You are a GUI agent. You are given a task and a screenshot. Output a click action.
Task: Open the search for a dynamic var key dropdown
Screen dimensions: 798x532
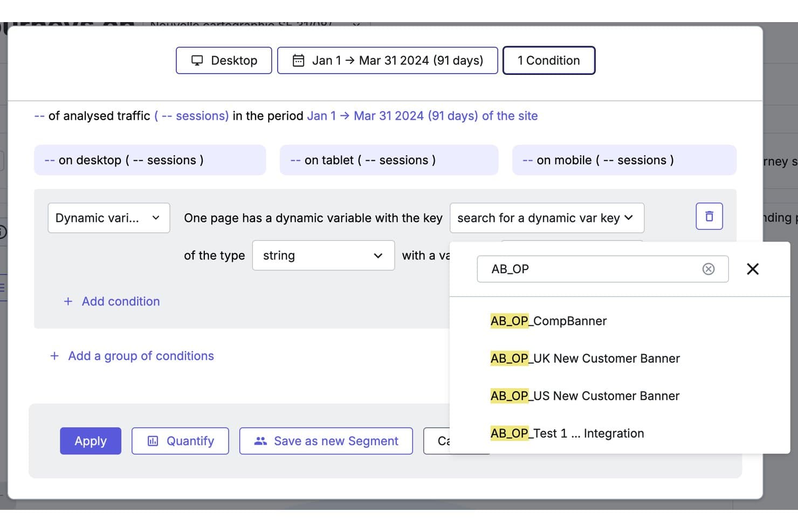pyautogui.click(x=547, y=218)
